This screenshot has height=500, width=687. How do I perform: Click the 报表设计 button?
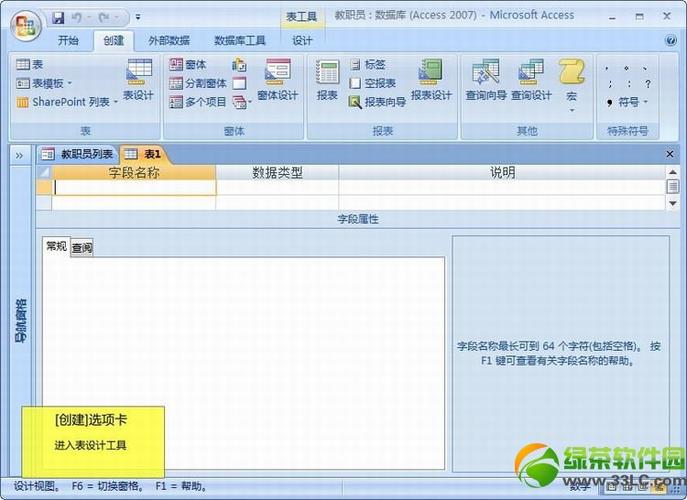pos(431,80)
